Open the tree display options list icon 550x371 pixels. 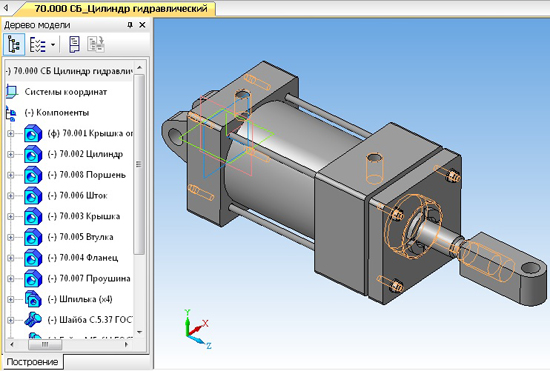pyautogui.click(x=37, y=45)
